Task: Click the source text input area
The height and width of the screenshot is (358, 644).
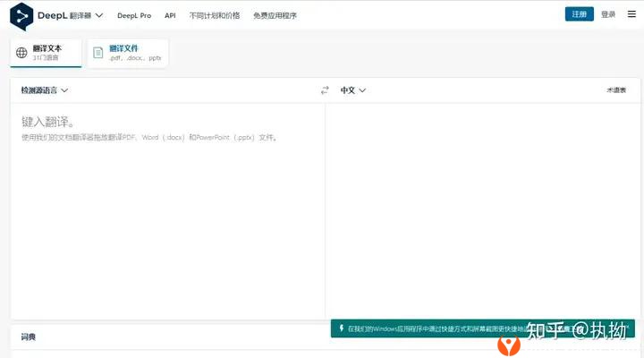Action: [x=167, y=206]
